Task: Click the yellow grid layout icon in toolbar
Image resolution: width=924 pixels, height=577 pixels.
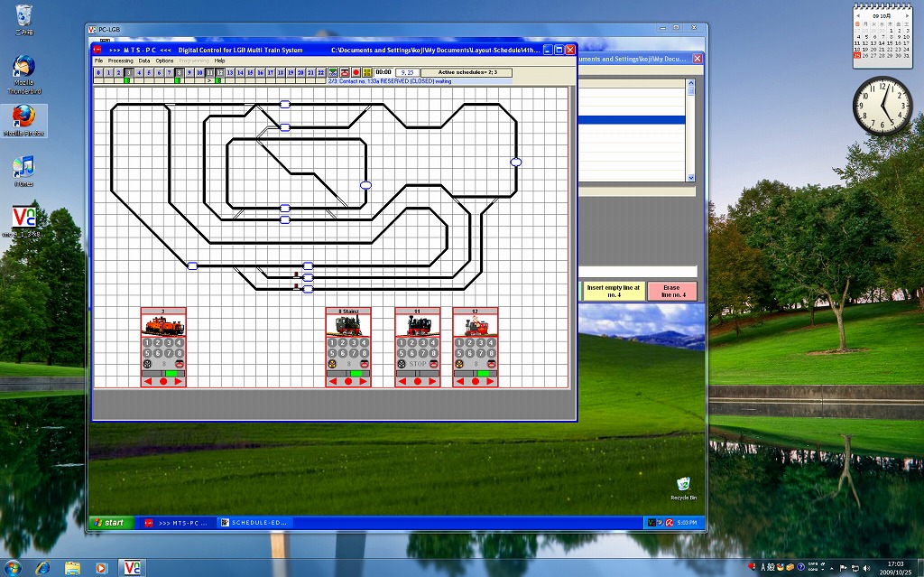Action: coord(367,72)
